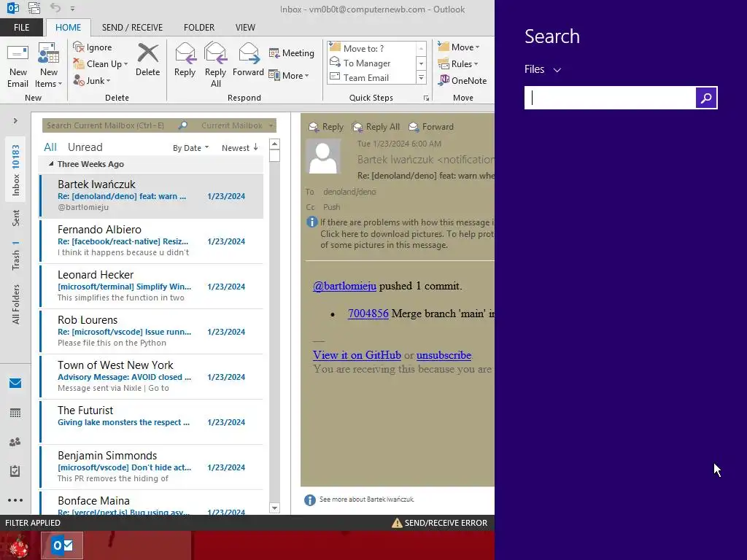This screenshot has height=560, width=747.
Task: Click the Undo quick access icon
Action: [x=55, y=8]
